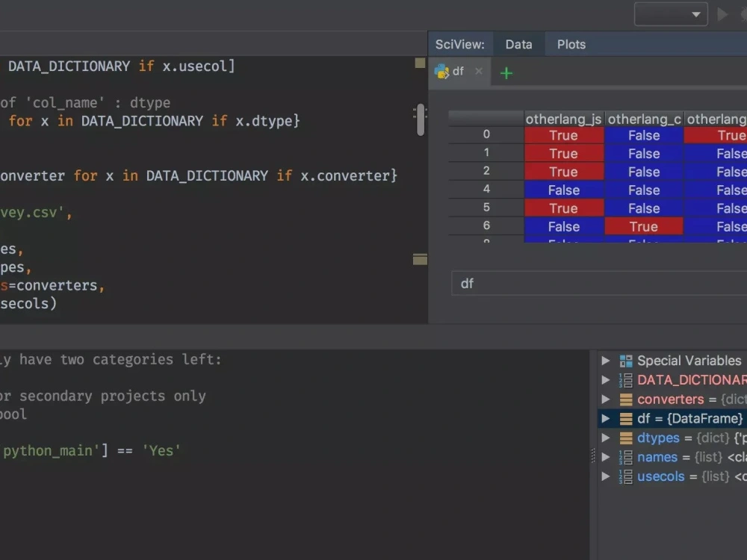Run the script with the play button
This screenshot has width=747, height=560.
coord(722,13)
